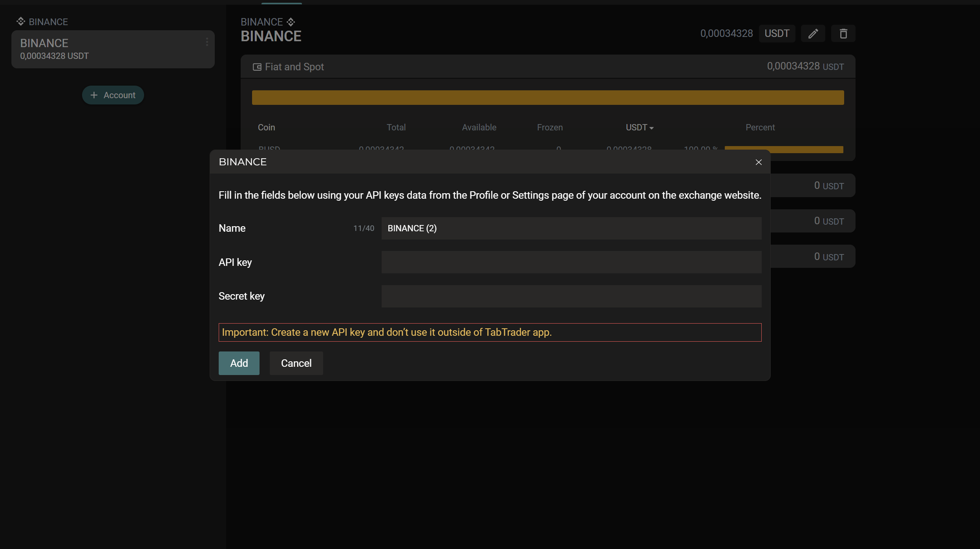Image resolution: width=980 pixels, height=549 pixels.
Task: Focus the Name input field
Action: point(571,229)
